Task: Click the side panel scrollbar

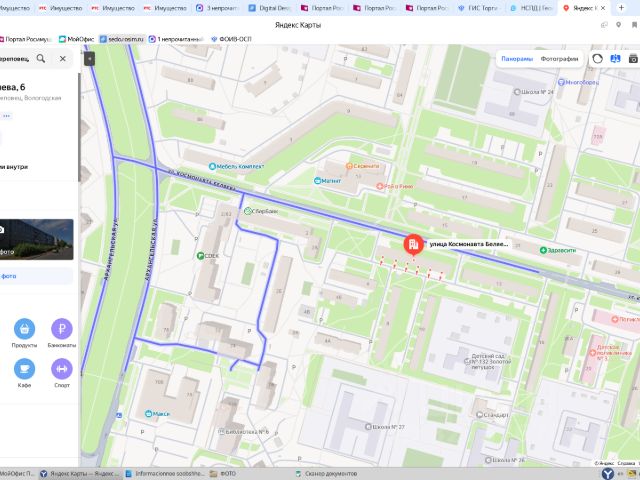Action: tap(79, 127)
